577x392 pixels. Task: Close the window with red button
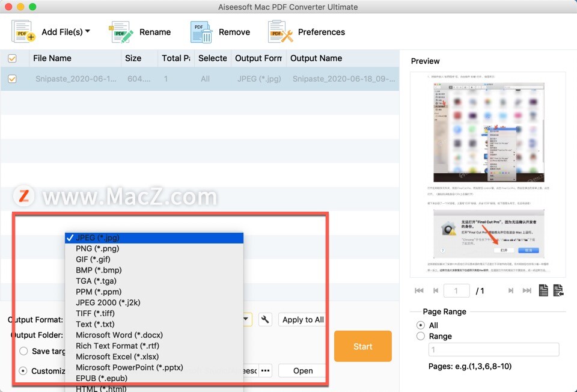(8, 7)
